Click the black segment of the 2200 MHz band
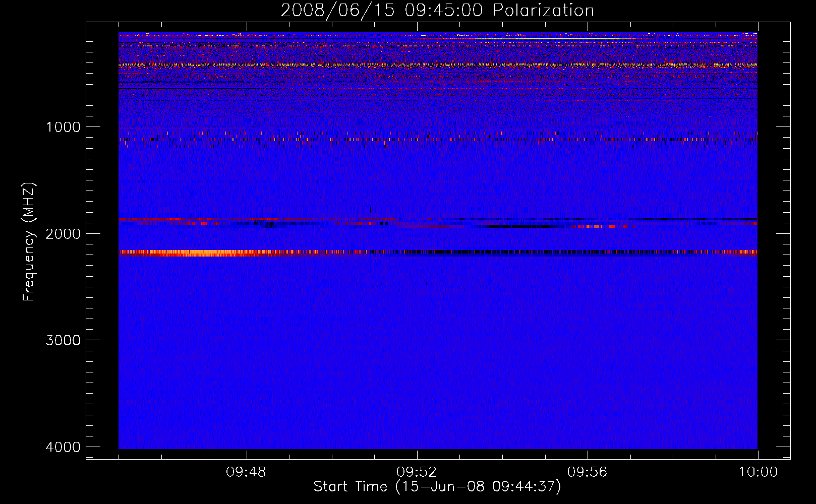This screenshot has width=816, height=504. 504,252
